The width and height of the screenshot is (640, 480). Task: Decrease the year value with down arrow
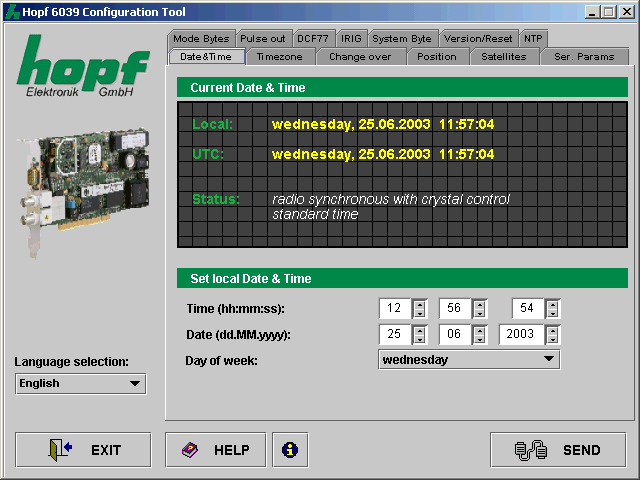coord(553,339)
